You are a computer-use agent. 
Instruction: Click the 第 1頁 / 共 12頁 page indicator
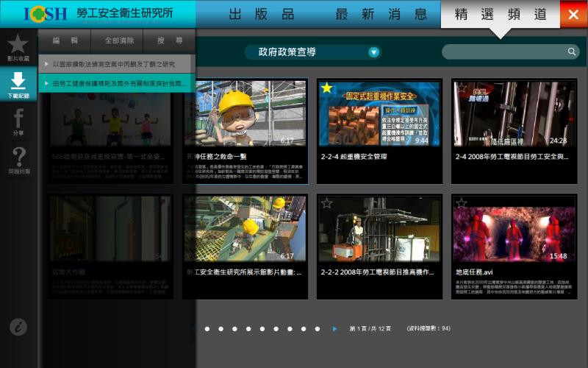370,328
